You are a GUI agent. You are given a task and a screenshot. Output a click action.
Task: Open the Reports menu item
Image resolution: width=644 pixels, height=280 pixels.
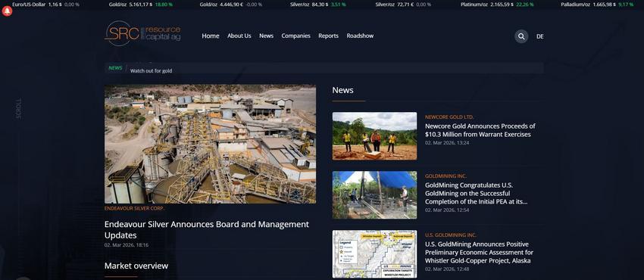pyautogui.click(x=328, y=36)
